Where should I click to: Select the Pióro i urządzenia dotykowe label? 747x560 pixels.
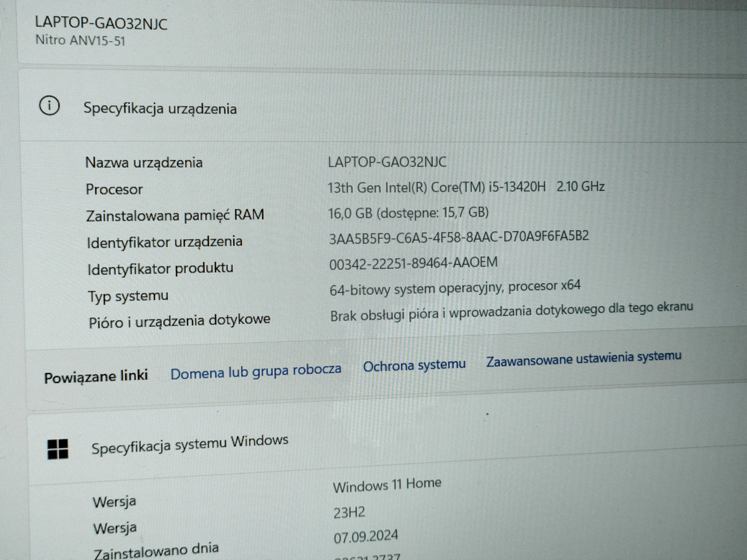(x=179, y=321)
